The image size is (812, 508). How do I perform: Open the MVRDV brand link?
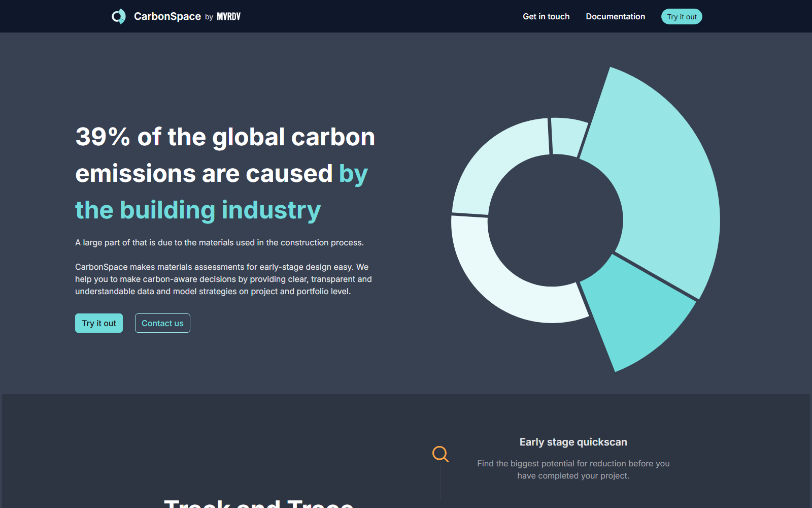point(229,17)
